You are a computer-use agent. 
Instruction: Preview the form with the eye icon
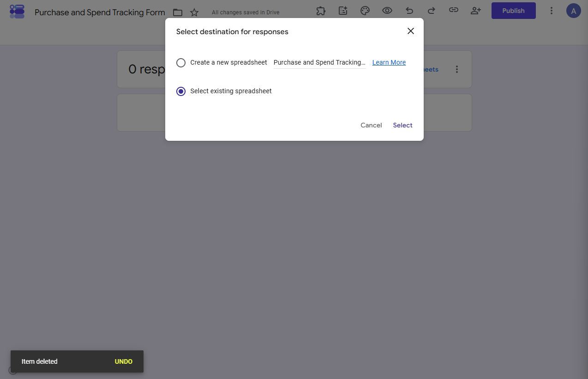click(387, 11)
